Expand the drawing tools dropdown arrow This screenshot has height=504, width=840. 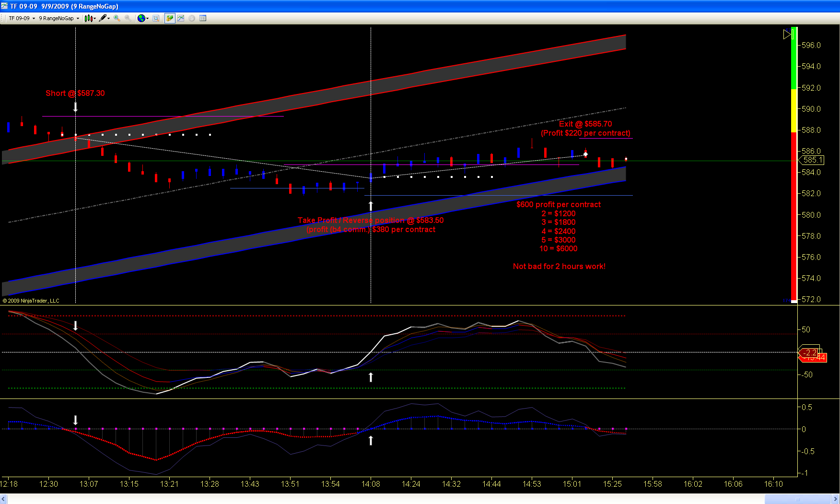[109, 18]
